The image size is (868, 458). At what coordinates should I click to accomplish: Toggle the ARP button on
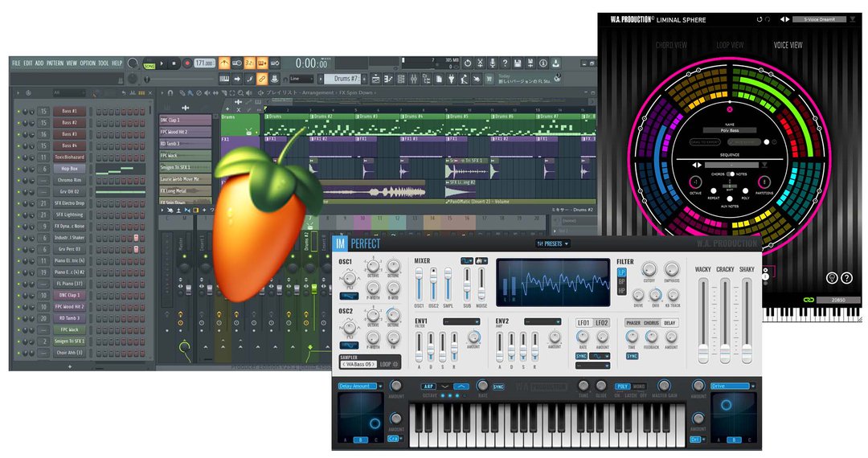coord(428,386)
